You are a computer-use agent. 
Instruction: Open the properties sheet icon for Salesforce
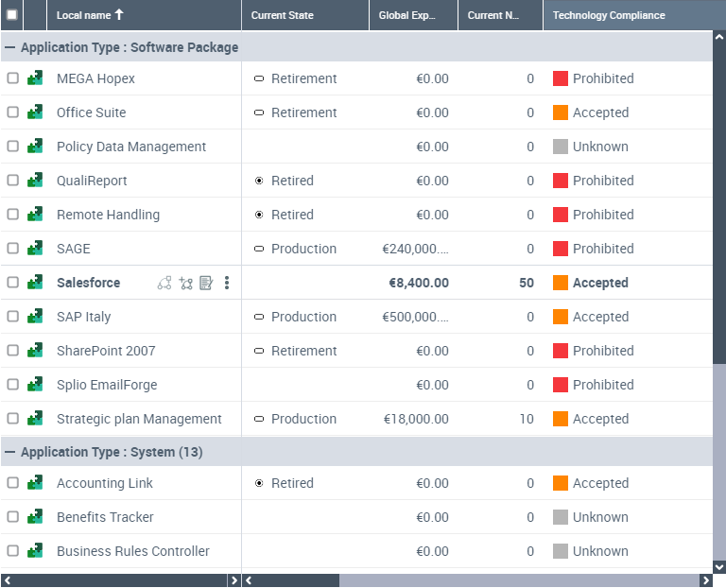coord(206,283)
